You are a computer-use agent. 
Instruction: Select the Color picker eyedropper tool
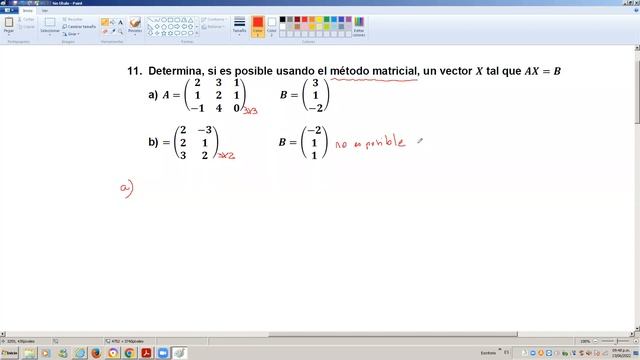pos(113,31)
